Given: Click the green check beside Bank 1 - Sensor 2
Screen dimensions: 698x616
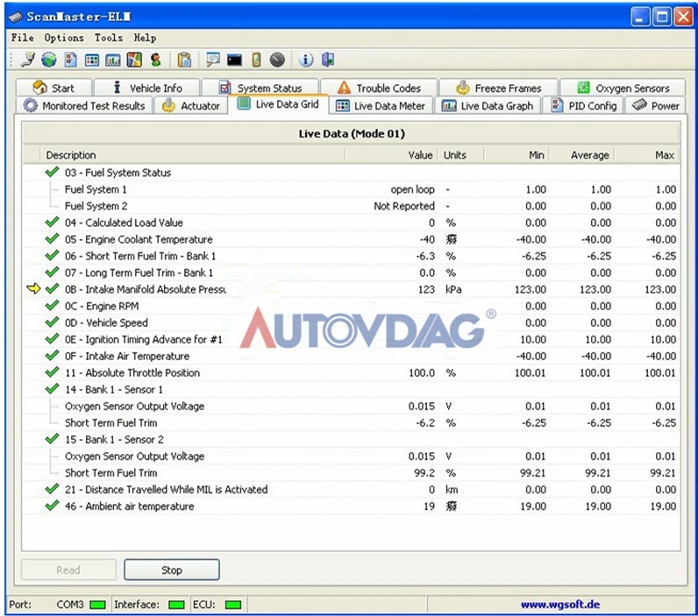Looking at the screenshot, I should point(52,438).
